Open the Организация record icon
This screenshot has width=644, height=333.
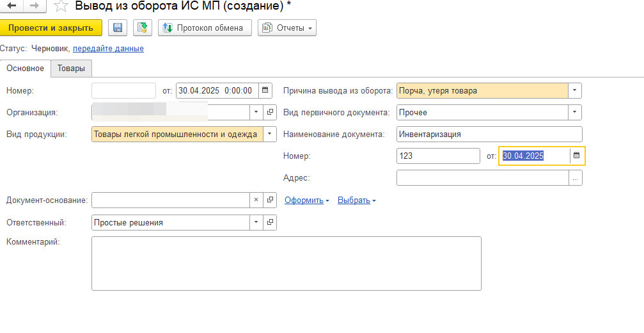pyautogui.click(x=270, y=112)
